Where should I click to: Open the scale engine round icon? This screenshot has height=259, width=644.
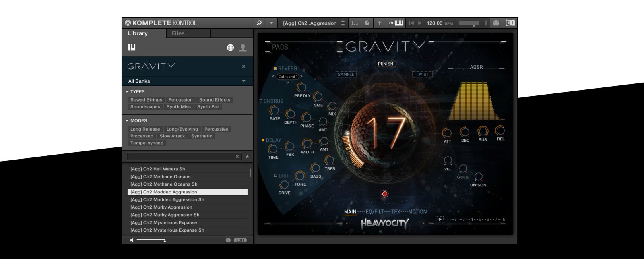[x=367, y=23]
